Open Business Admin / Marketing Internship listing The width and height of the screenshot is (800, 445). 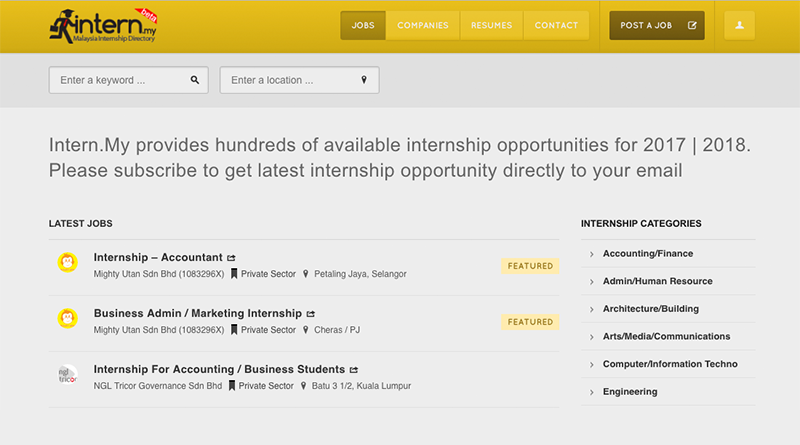coord(197,313)
